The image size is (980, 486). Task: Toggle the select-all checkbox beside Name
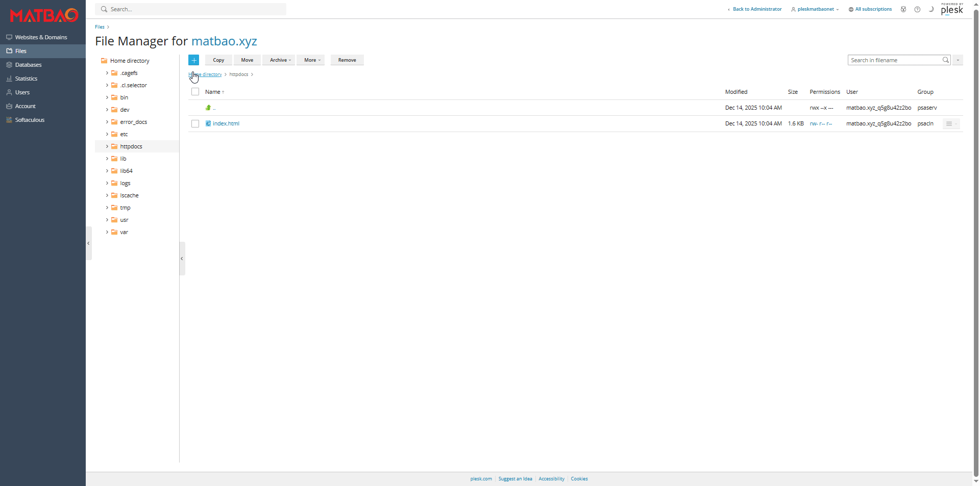pos(195,92)
